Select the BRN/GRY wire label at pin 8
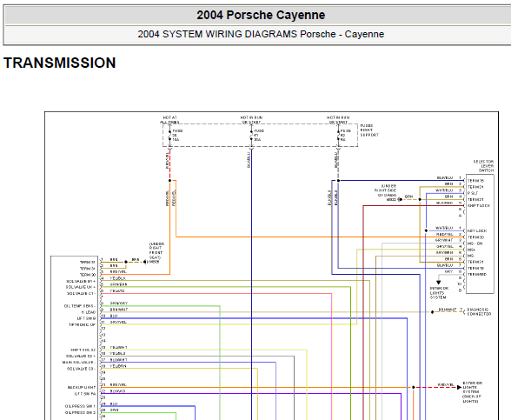This screenshot has height=420, width=511. pyautogui.click(x=119, y=303)
